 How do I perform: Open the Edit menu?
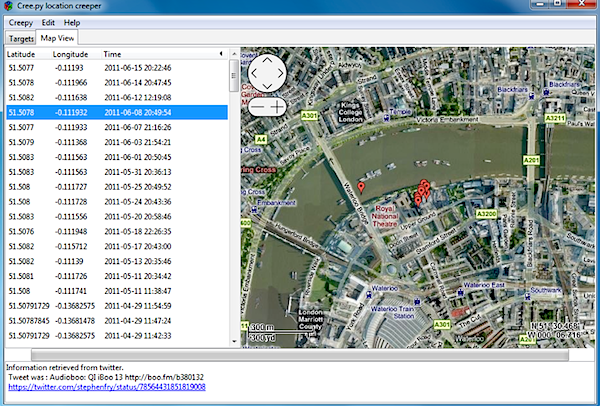point(48,22)
